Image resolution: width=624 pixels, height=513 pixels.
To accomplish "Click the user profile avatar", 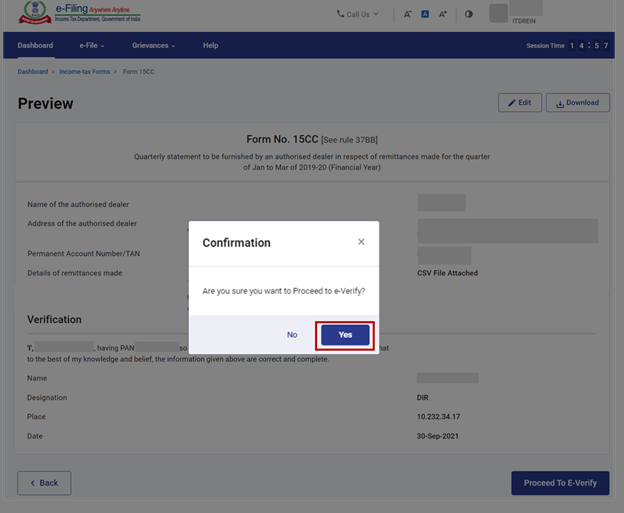I will click(498, 13).
